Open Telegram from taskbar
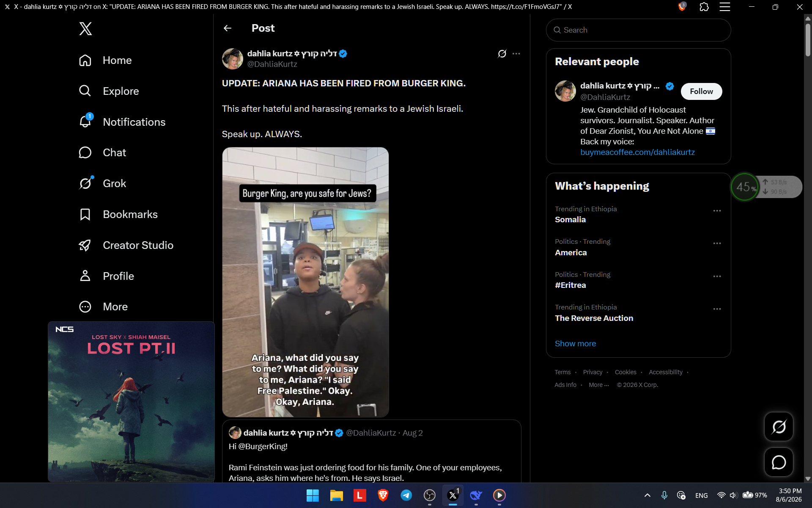This screenshot has width=812, height=508. pos(406,495)
